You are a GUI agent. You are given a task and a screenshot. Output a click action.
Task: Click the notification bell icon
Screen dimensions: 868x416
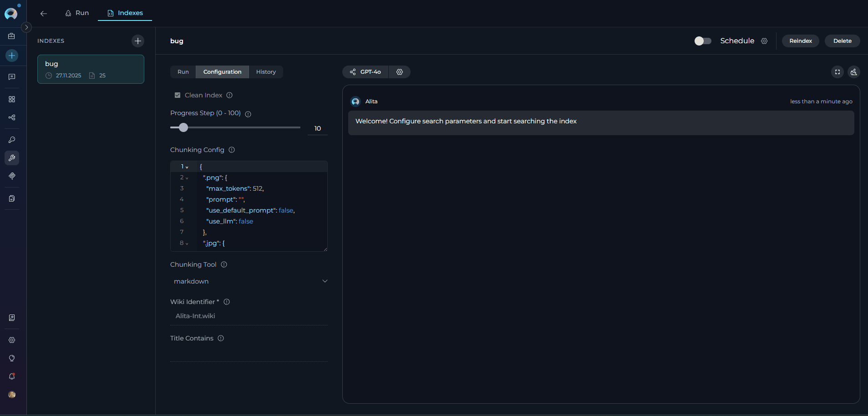click(12, 376)
